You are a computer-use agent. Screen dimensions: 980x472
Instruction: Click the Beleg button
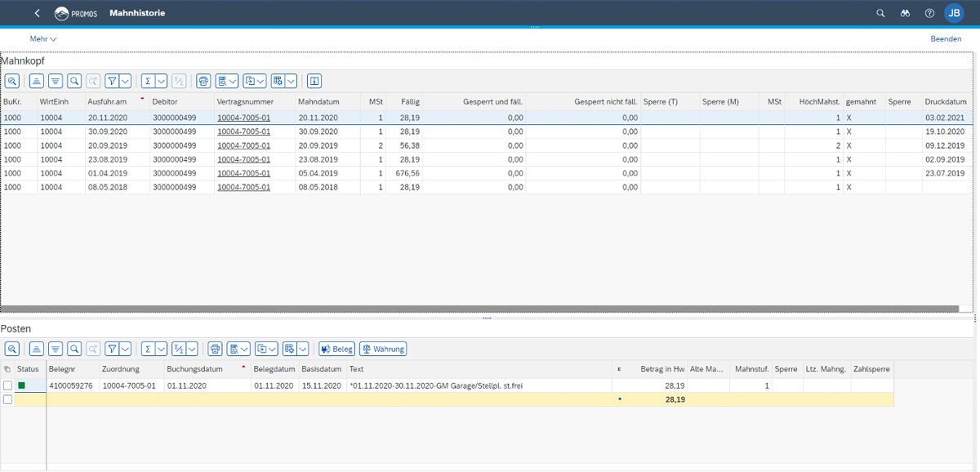coord(336,349)
